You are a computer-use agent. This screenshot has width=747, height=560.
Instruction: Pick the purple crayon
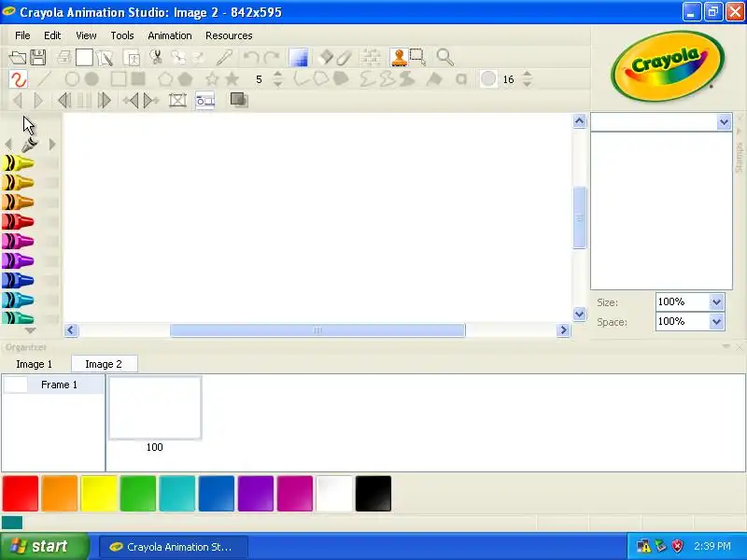(x=18, y=261)
